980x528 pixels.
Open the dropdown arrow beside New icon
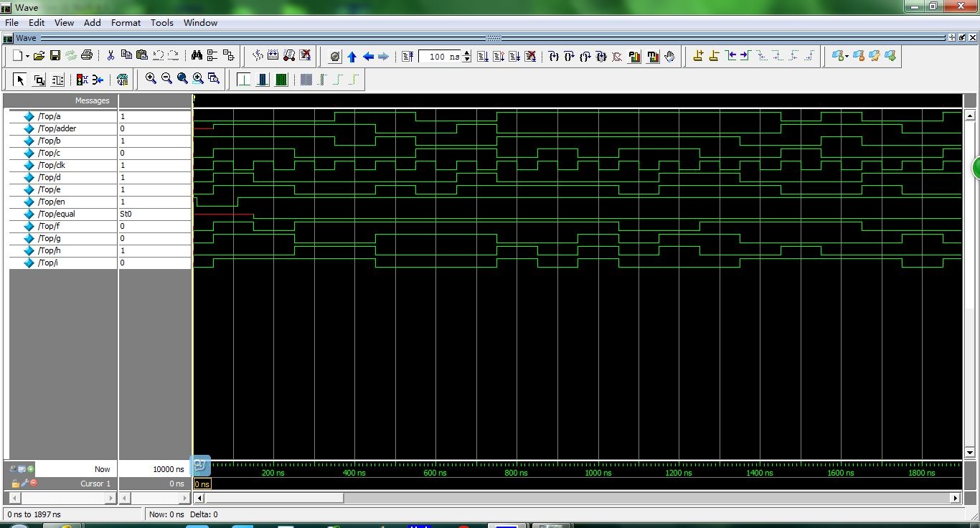[x=27, y=56]
